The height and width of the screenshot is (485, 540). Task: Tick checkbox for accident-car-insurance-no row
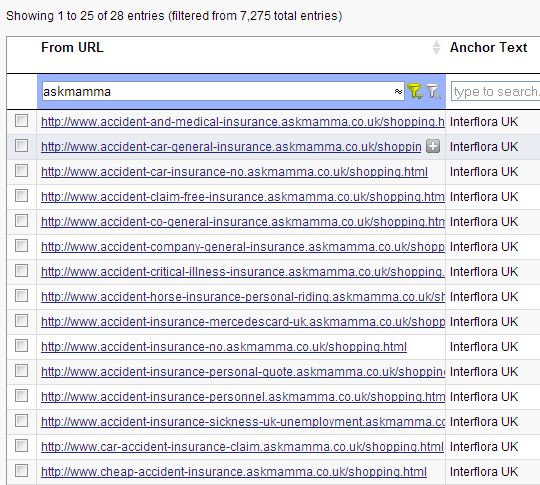pyautogui.click(x=21, y=171)
